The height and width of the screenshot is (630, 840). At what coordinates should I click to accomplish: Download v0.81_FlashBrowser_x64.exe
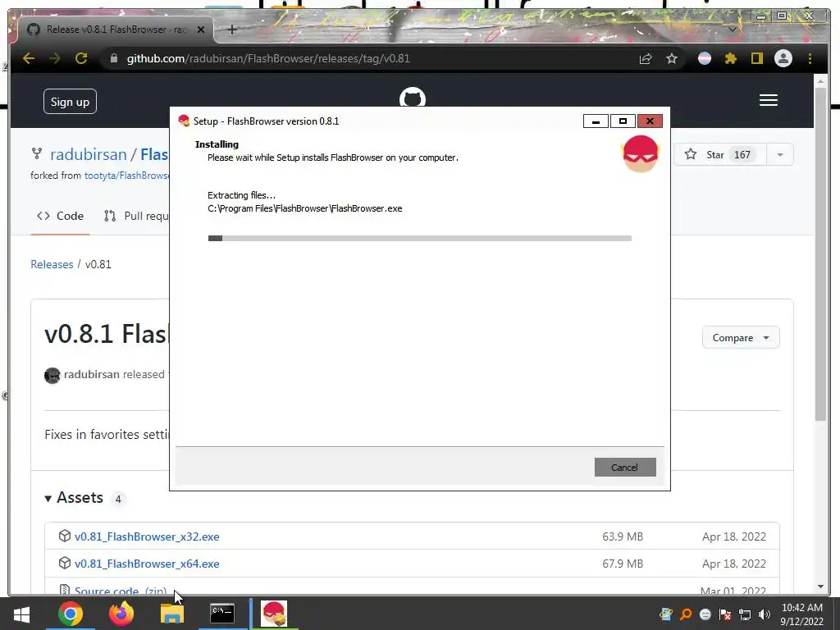(x=147, y=564)
